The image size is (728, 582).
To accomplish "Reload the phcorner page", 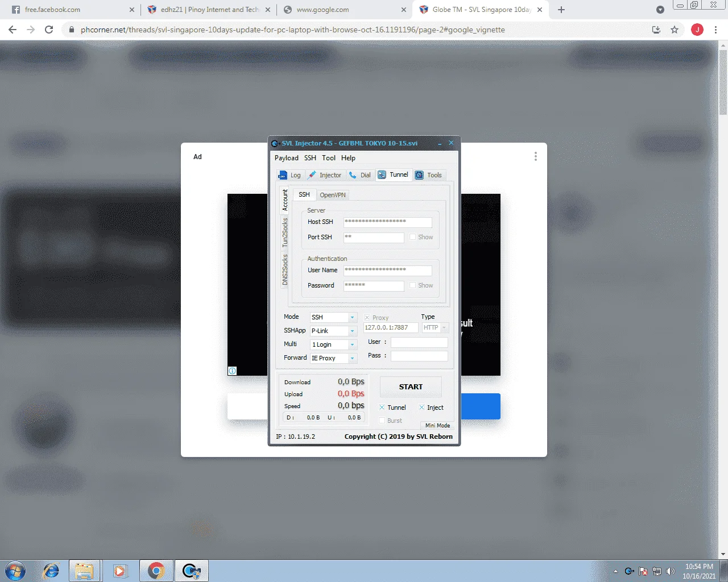I will pos(49,30).
